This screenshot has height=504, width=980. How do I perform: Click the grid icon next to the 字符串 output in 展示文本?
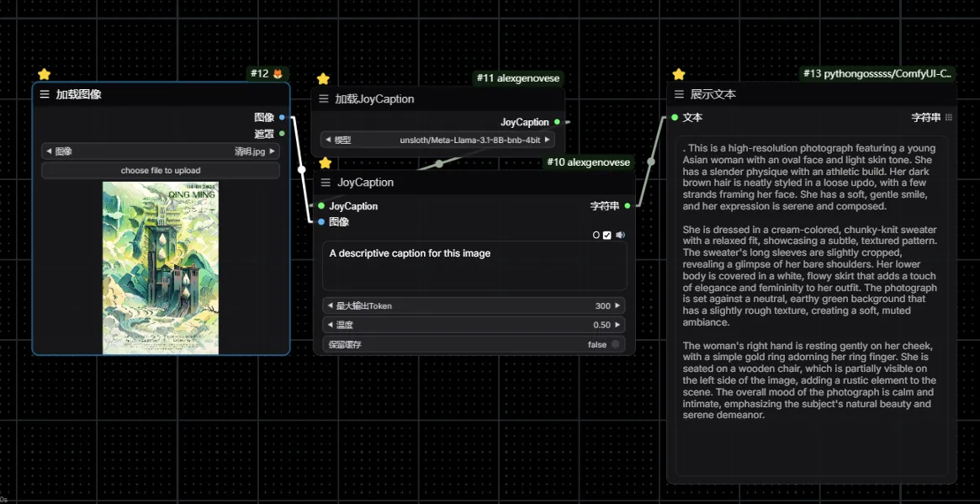[x=949, y=118]
